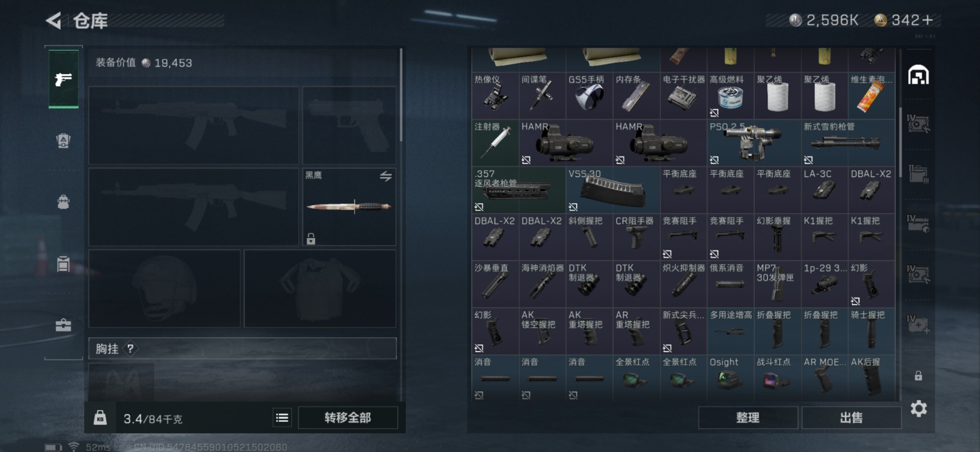
Task: Select the VSS 30 magazine item
Action: coord(612,190)
